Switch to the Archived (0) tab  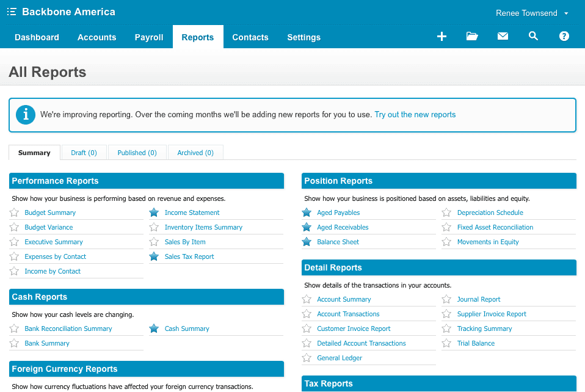[195, 153]
